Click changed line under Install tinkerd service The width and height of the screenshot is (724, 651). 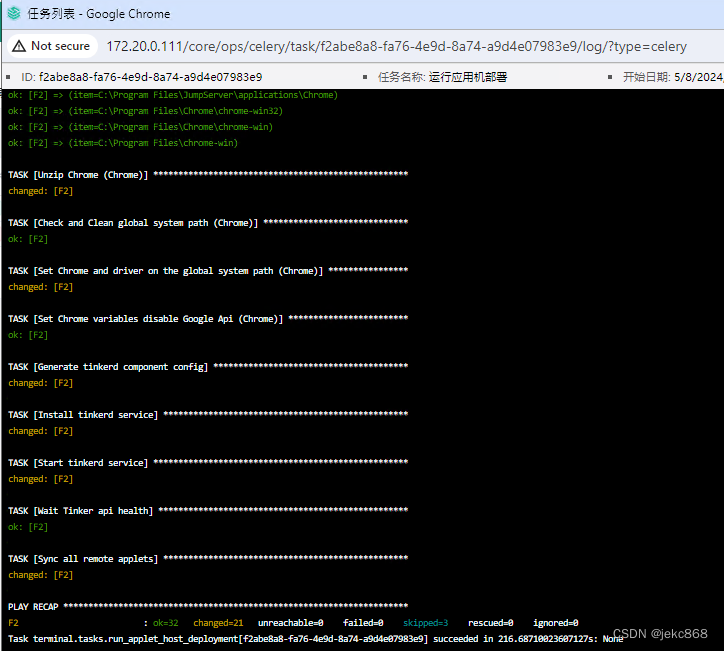[x=41, y=431]
